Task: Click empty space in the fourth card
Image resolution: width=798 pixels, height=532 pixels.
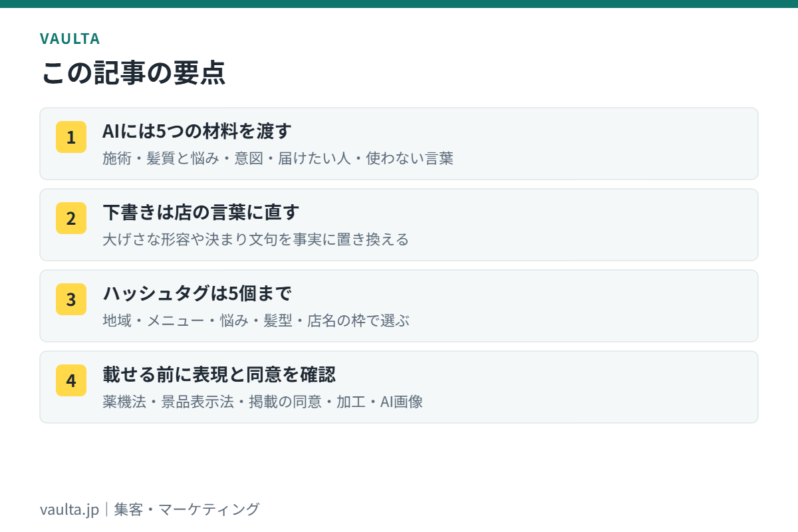Action: 598,387
